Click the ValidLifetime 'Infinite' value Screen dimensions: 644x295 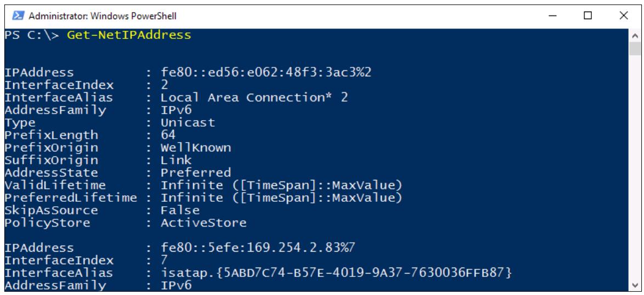coord(281,185)
